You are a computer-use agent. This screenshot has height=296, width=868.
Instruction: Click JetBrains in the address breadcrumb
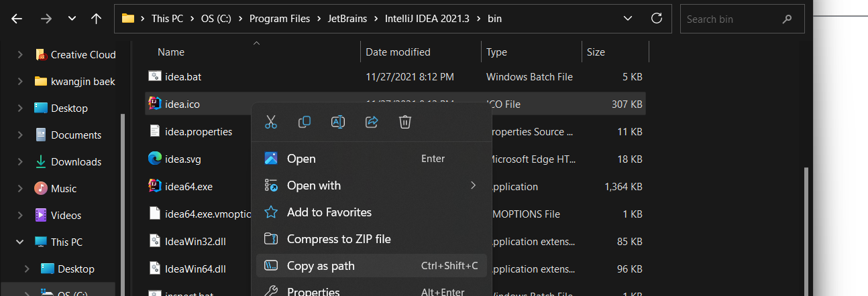tap(347, 19)
